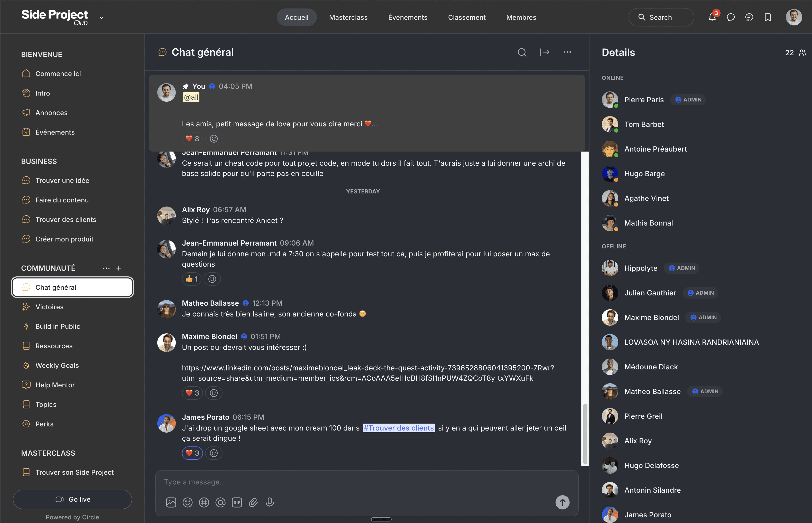Insert an @ mention in composer
The height and width of the screenshot is (523, 812).
(220, 502)
